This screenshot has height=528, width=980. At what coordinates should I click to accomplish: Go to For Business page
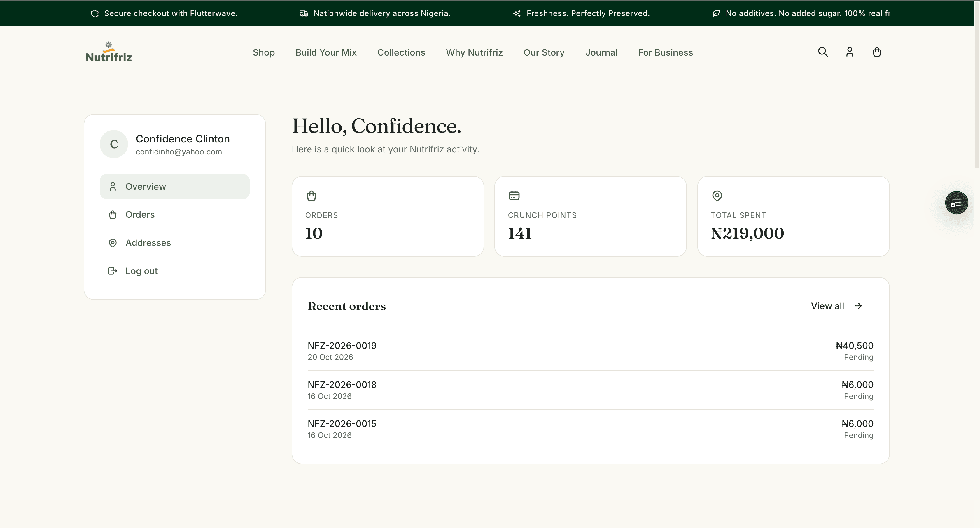click(665, 52)
